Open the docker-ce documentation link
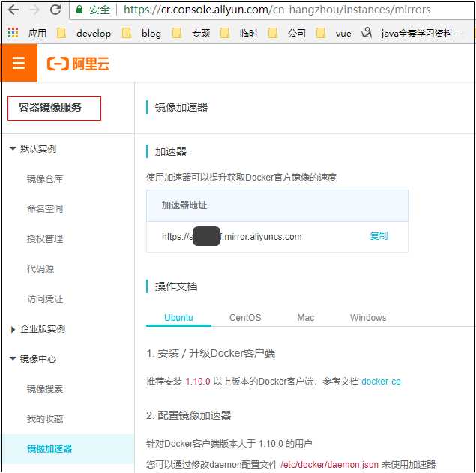 click(381, 382)
